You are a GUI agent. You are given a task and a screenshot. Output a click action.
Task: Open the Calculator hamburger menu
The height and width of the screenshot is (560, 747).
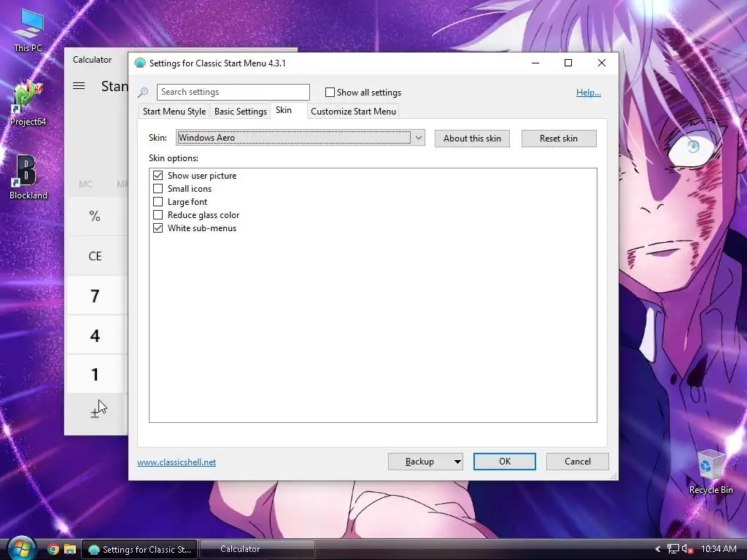[x=79, y=86]
